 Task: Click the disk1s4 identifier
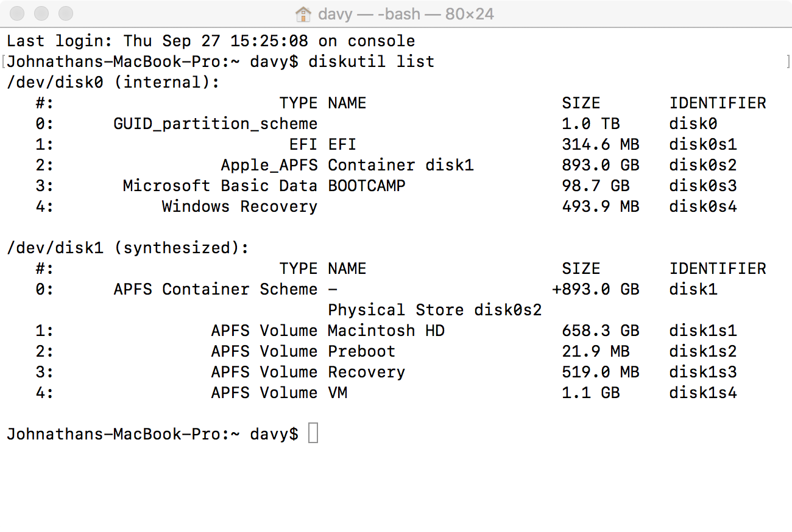[703, 393]
